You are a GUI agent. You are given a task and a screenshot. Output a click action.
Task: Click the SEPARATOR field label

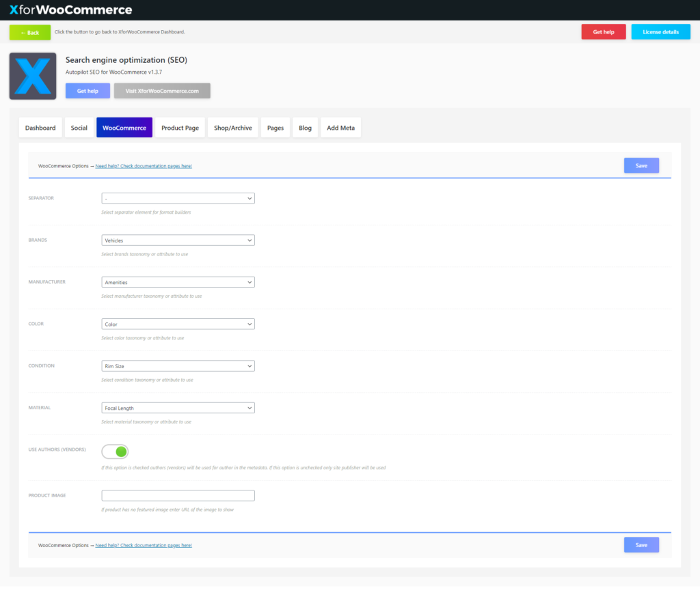point(41,198)
